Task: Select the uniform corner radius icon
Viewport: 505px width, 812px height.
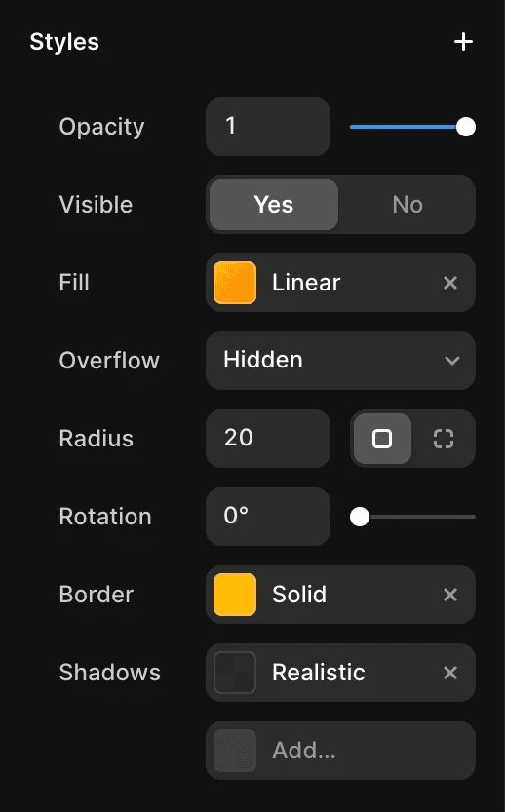Action: [x=382, y=439]
